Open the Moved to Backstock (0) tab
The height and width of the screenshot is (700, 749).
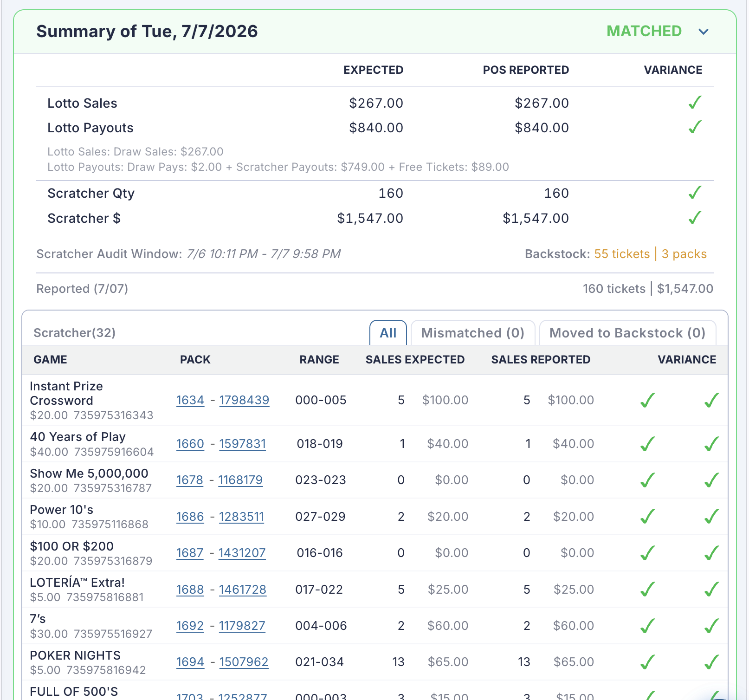click(627, 333)
